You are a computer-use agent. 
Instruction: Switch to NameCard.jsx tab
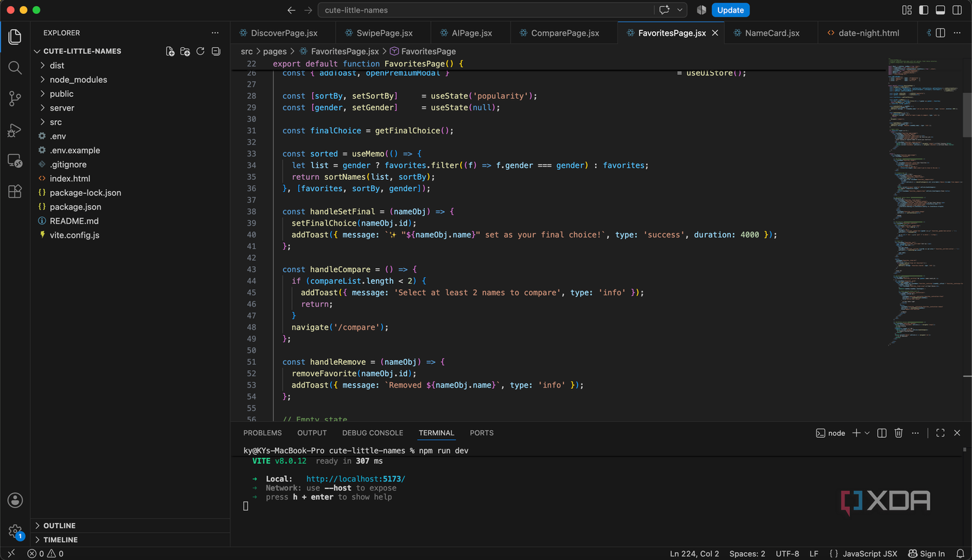coord(772,33)
